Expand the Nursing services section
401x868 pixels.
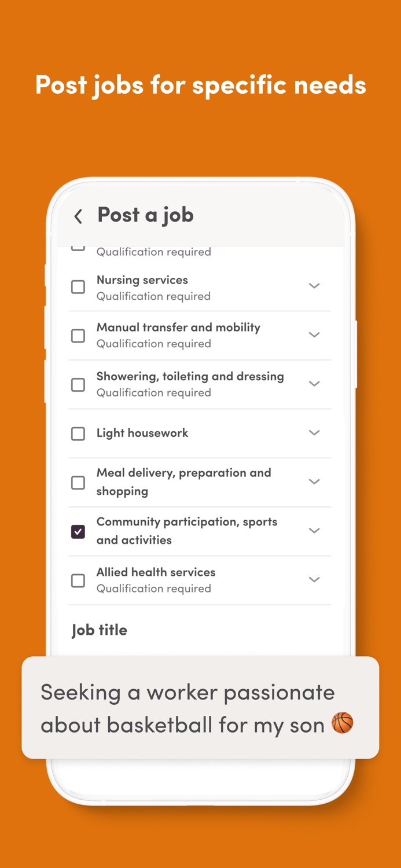click(314, 285)
